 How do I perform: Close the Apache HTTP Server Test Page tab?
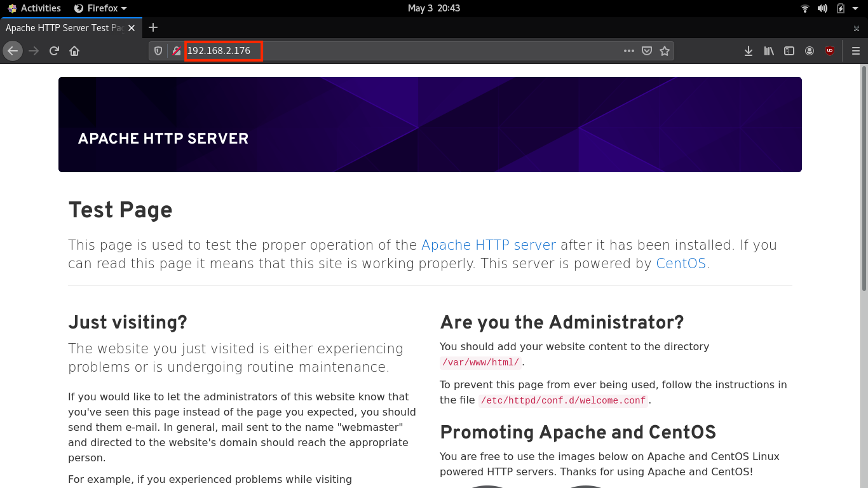click(132, 28)
